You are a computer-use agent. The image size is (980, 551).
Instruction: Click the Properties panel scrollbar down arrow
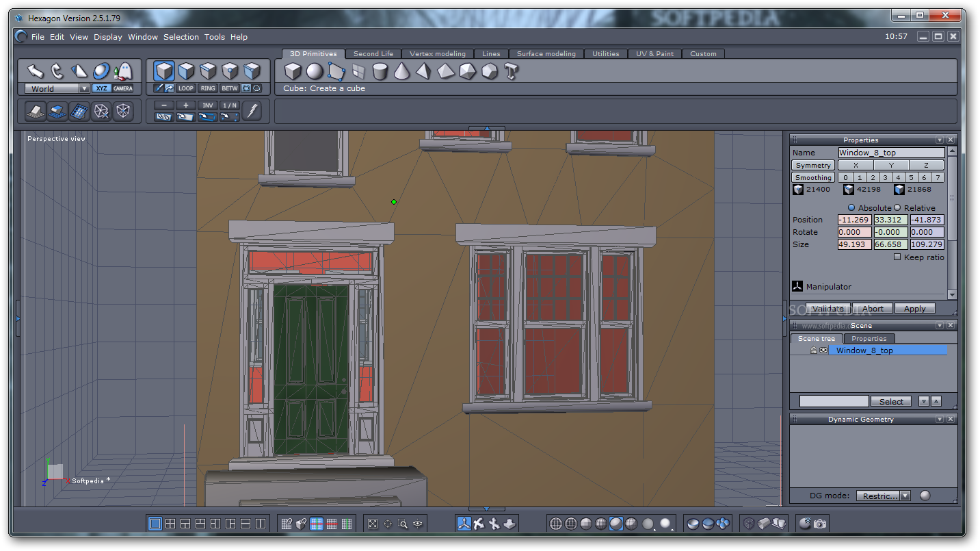953,294
